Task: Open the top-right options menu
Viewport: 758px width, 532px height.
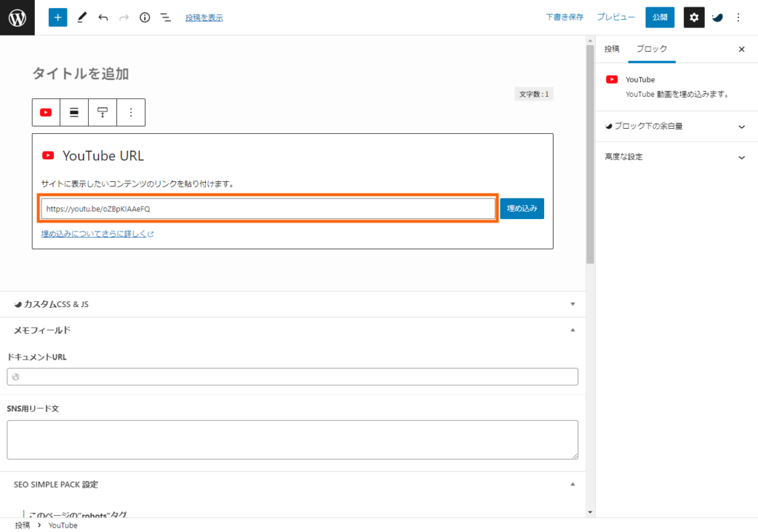Action: (738, 18)
